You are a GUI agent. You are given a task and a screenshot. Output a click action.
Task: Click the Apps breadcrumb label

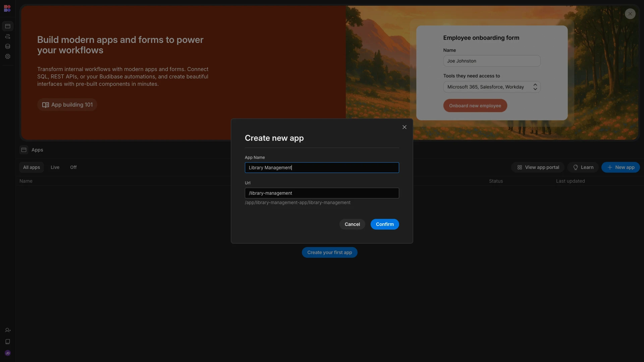[x=37, y=150]
